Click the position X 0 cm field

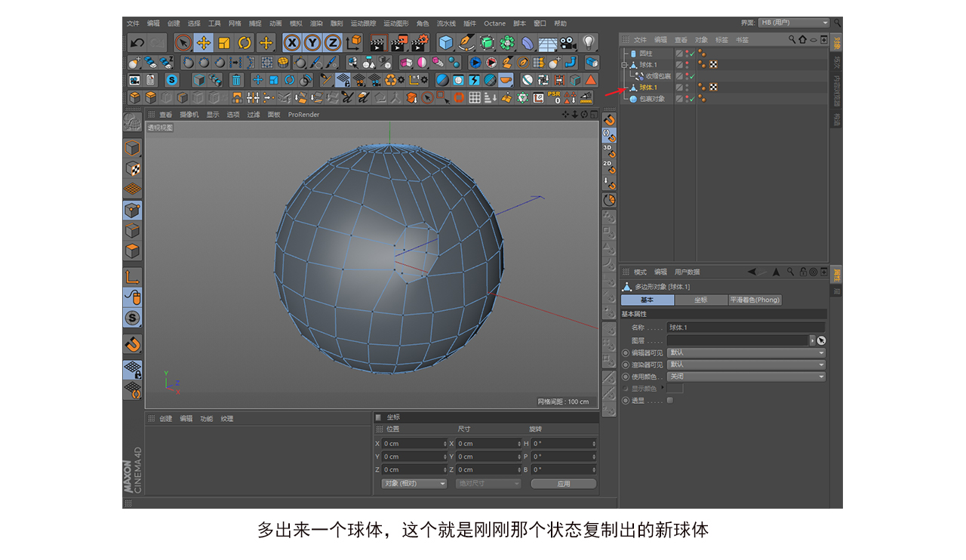click(x=414, y=444)
